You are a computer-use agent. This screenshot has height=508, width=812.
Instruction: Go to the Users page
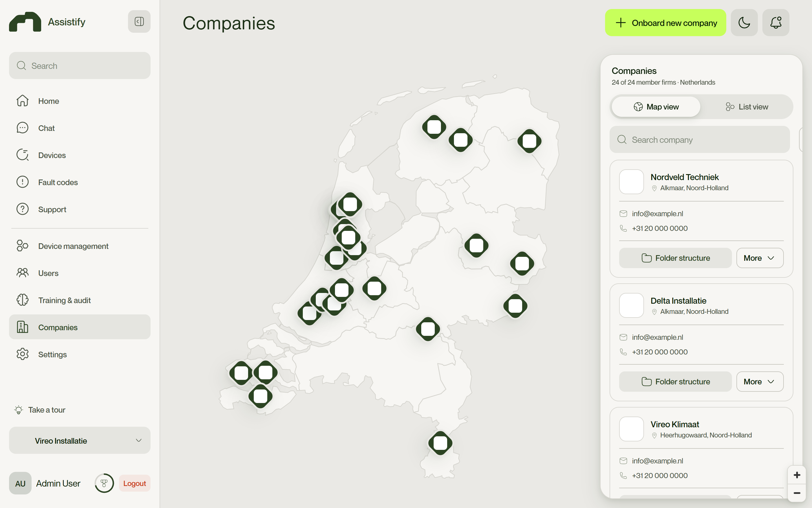click(80, 273)
